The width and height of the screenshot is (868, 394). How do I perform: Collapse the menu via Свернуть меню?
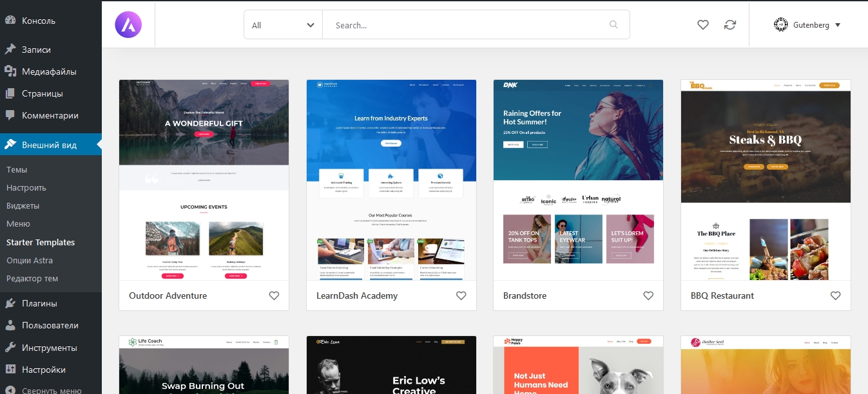tap(51, 390)
